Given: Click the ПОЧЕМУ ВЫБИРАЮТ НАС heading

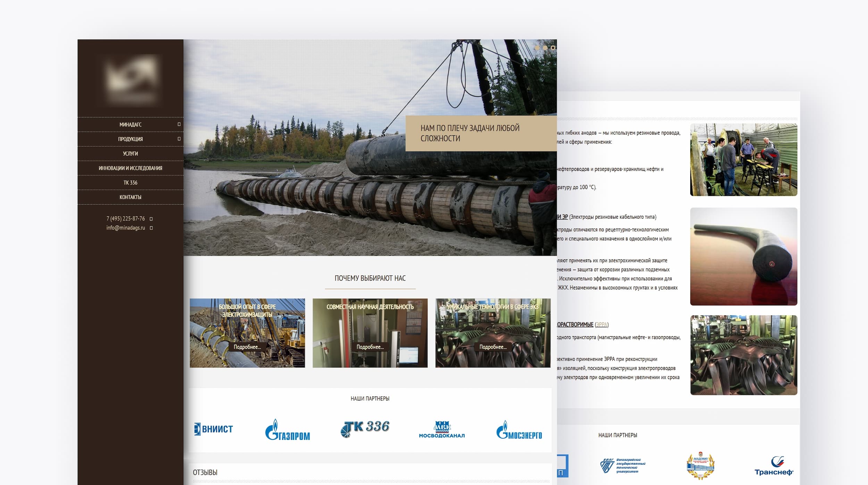Looking at the screenshot, I should click(370, 278).
